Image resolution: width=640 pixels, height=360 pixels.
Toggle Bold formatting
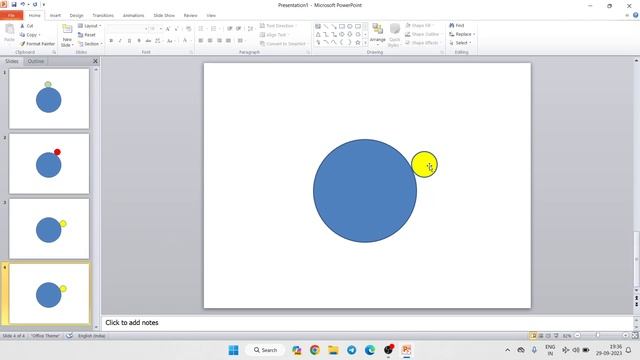click(x=111, y=41)
